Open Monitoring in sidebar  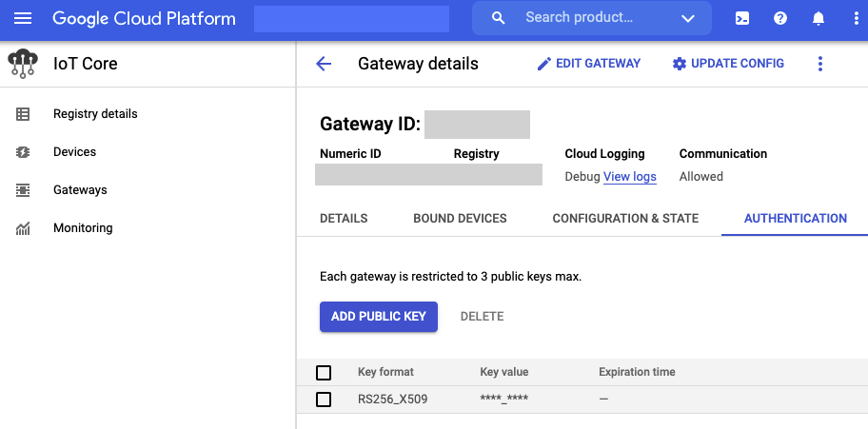83,228
